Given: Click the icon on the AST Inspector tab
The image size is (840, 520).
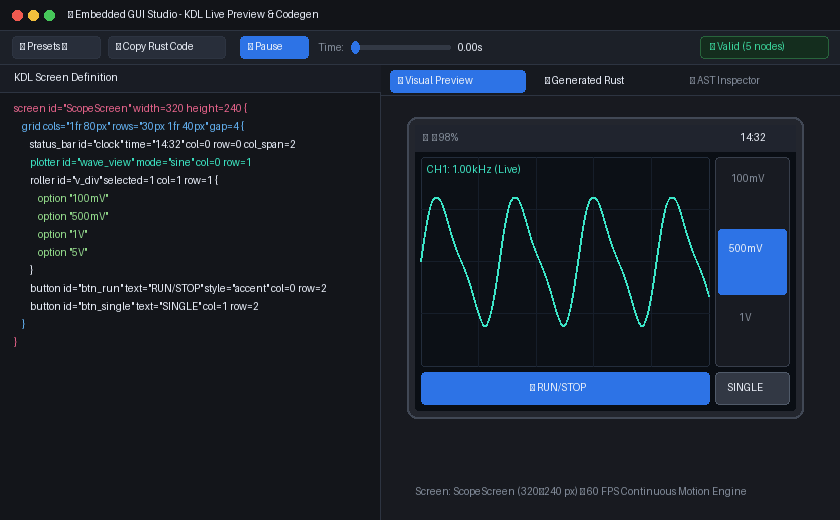Looking at the screenshot, I should [692, 81].
